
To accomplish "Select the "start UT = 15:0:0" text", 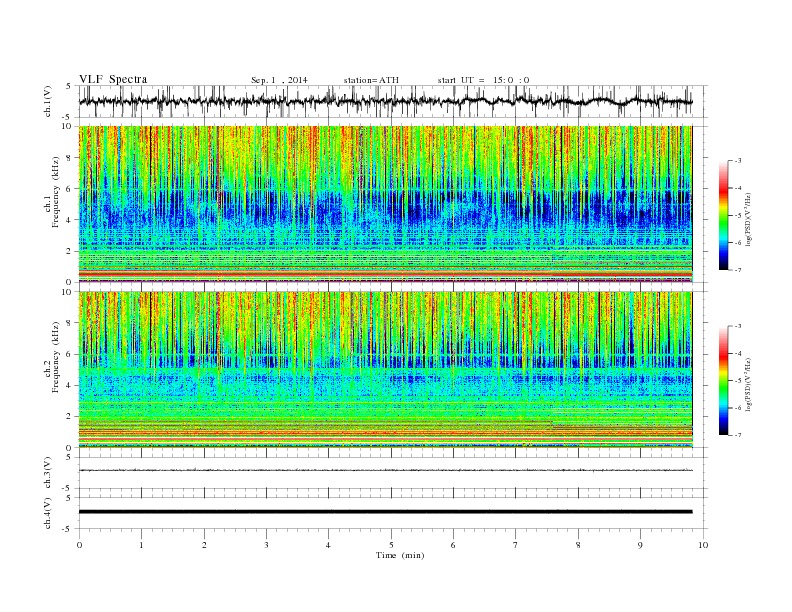I will point(483,80).
